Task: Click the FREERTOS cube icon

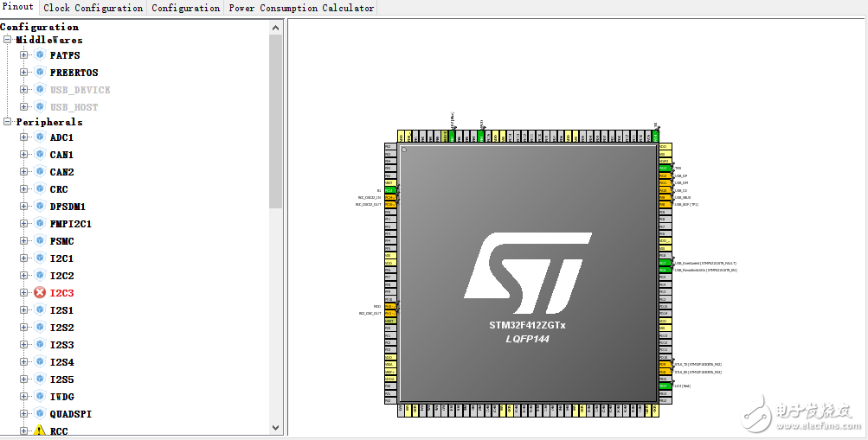Action: [x=40, y=72]
